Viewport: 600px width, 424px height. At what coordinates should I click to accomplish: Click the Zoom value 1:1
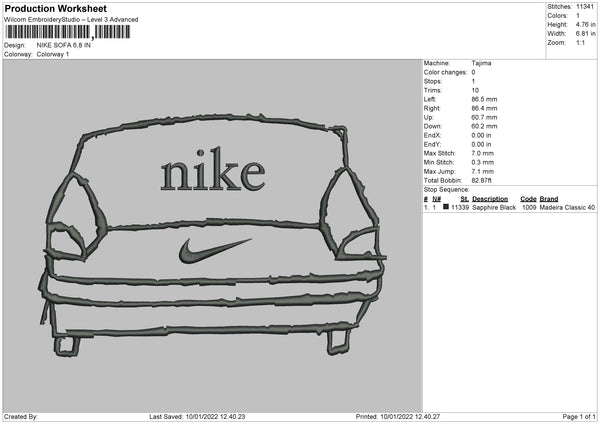coord(580,42)
